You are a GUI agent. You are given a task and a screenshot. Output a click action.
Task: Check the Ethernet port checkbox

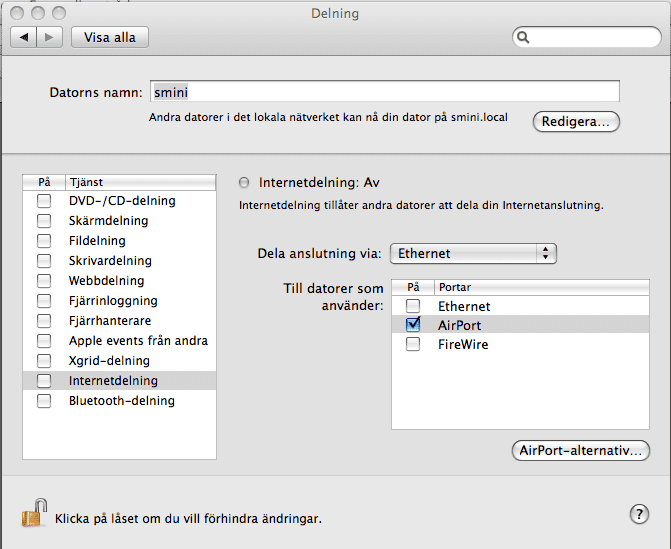coord(413,306)
